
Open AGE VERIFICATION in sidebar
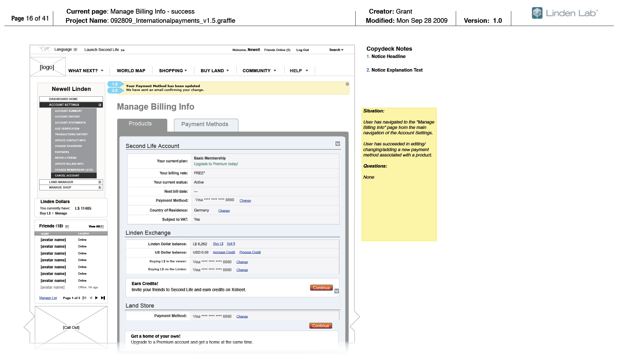67,129
